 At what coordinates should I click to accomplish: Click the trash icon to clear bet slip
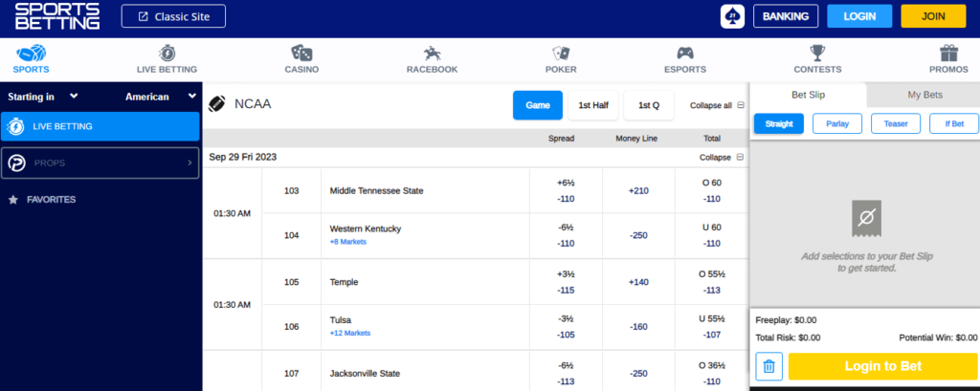click(768, 367)
